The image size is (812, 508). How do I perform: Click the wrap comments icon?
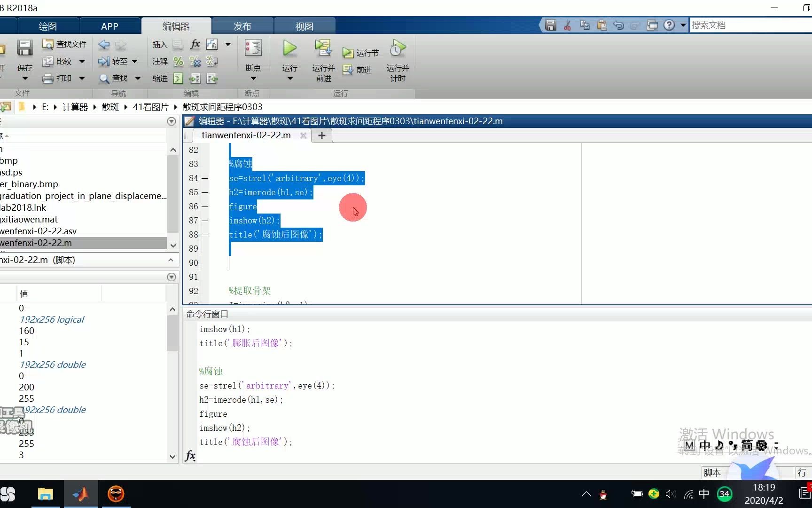coord(212,61)
